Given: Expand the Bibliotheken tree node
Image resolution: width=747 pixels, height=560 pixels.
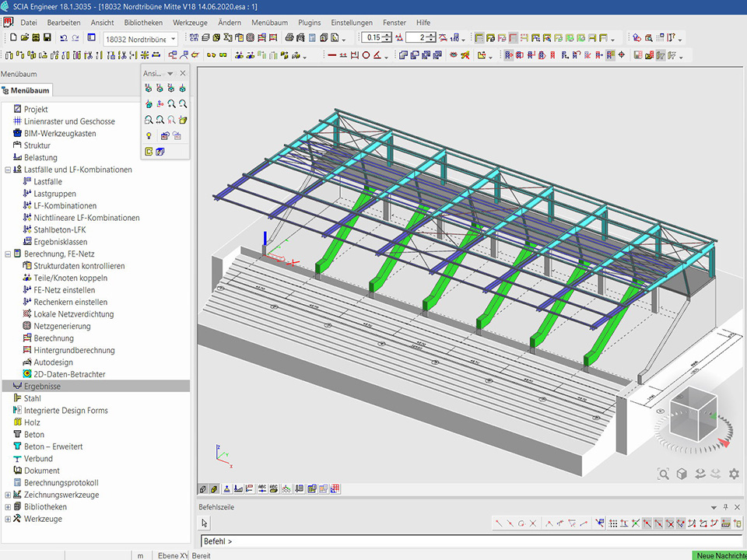Looking at the screenshot, I should [x=8, y=507].
